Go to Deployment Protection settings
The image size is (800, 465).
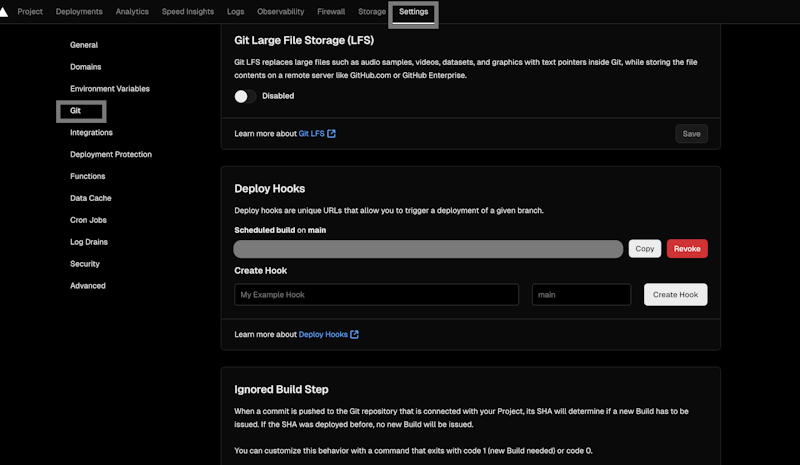point(110,155)
